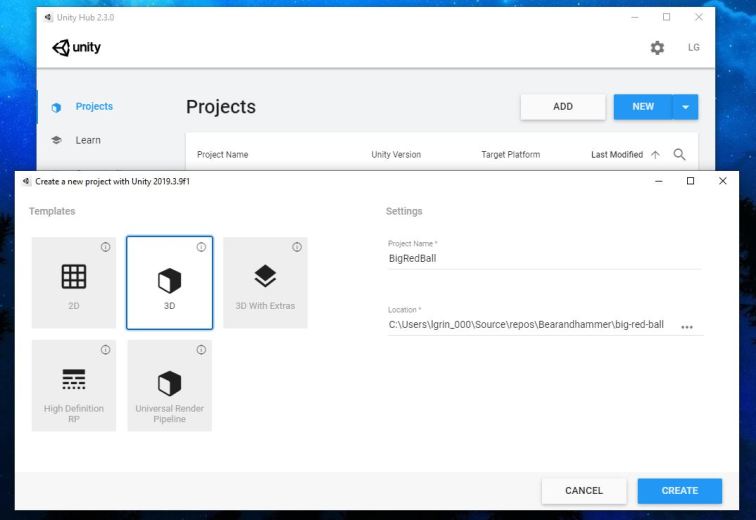
Task: Click the Project Name field containing BigRedBall
Action: tap(544, 258)
